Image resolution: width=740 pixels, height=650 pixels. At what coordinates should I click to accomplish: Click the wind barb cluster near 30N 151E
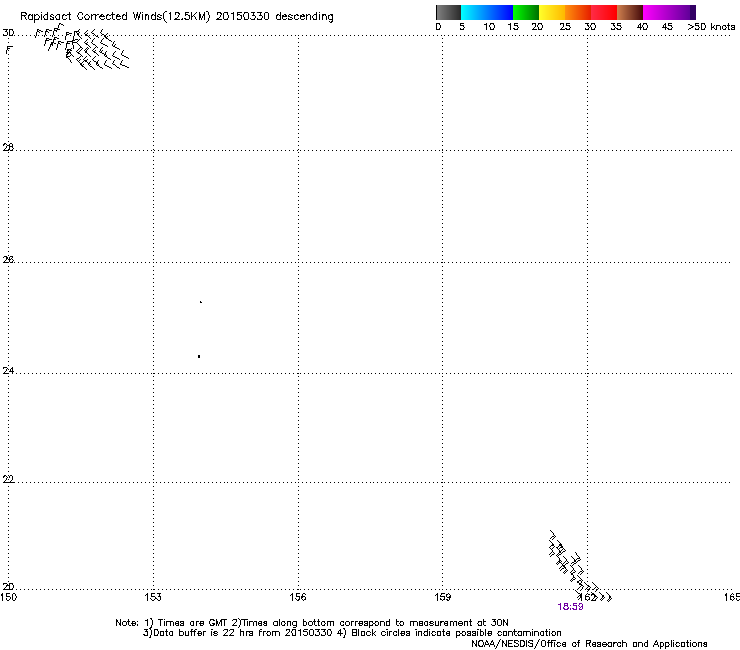coord(82,46)
